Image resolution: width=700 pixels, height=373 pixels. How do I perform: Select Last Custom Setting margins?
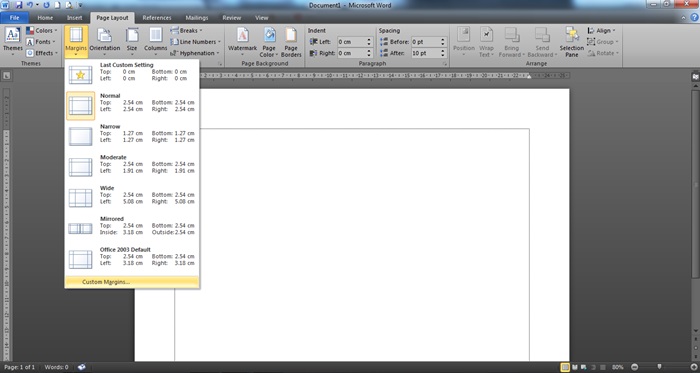(x=132, y=74)
